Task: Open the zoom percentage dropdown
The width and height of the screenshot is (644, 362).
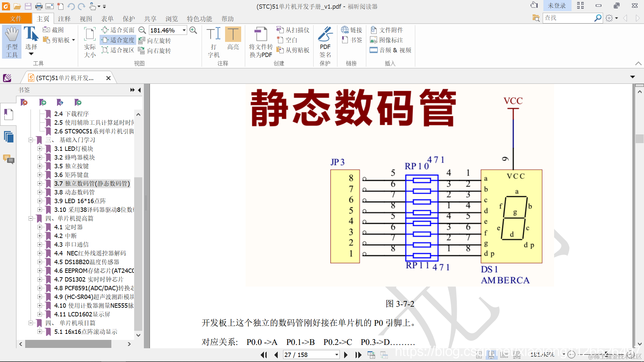Action: (184, 30)
